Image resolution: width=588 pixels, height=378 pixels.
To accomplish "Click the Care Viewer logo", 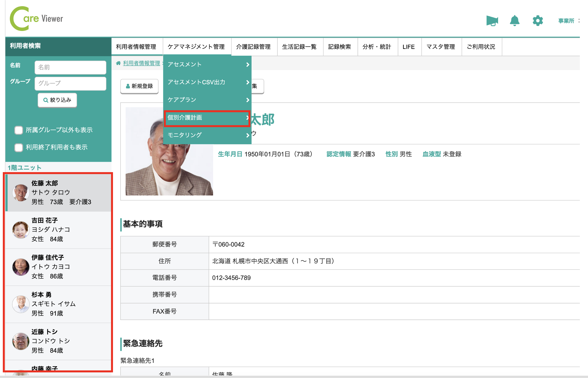I will (x=37, y=19).
